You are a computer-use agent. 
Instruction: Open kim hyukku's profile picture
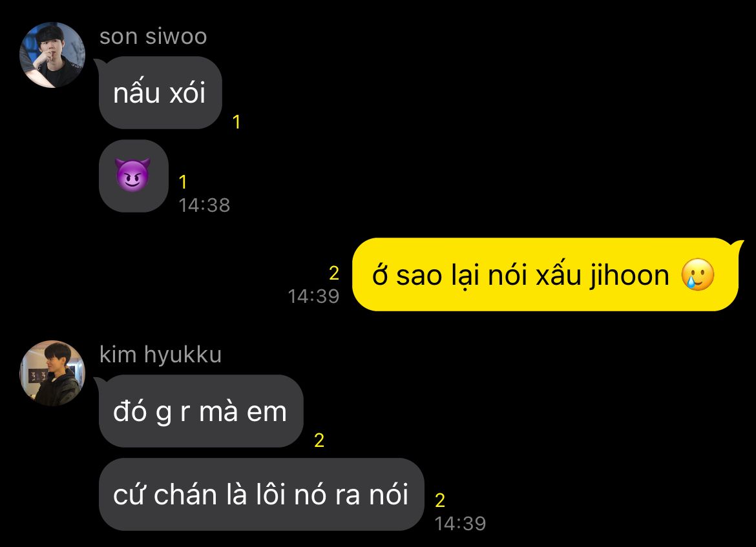tap(52, 373)
